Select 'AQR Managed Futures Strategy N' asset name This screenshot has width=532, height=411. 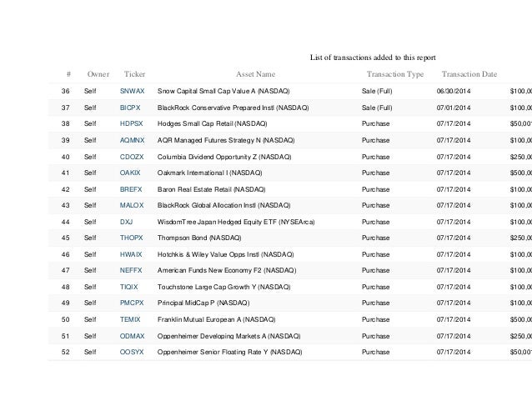[x=209, y=140]
